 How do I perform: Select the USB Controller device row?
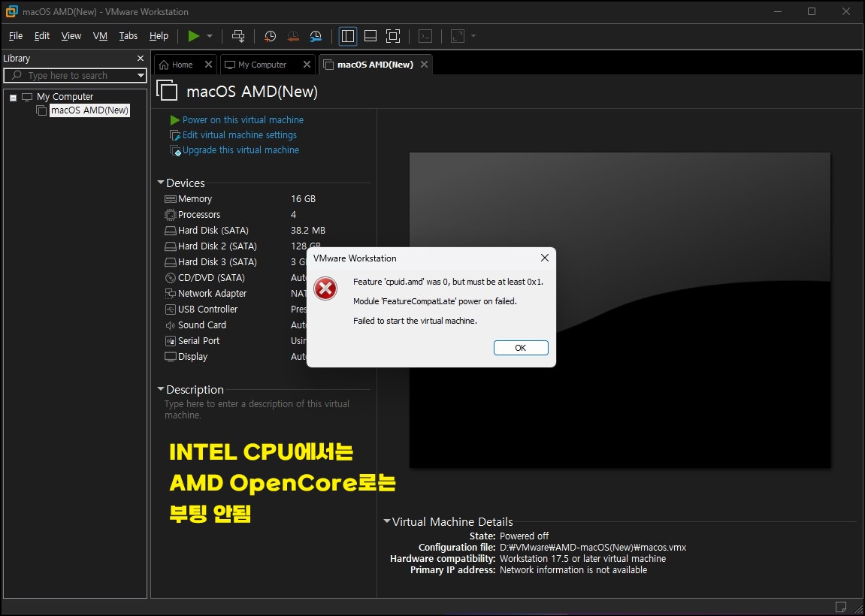235,310
